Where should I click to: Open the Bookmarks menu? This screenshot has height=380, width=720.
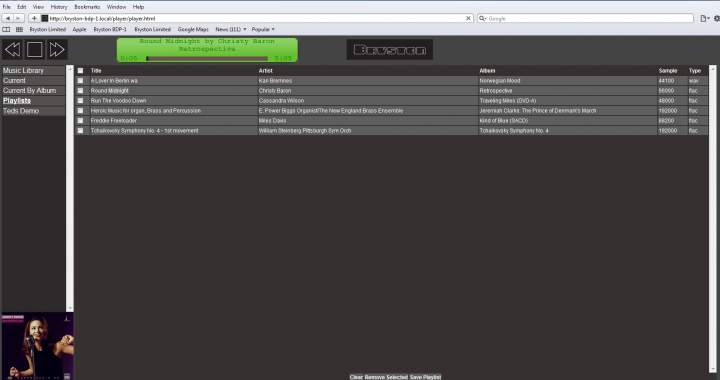tap(87, 7)
